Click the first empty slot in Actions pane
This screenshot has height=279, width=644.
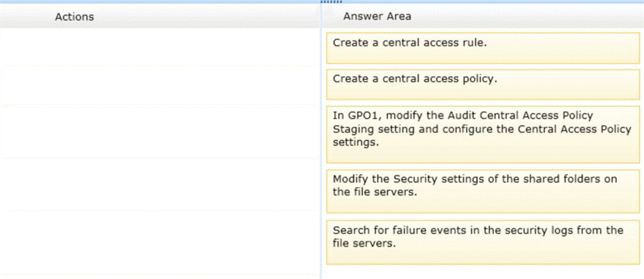point(159,48)
